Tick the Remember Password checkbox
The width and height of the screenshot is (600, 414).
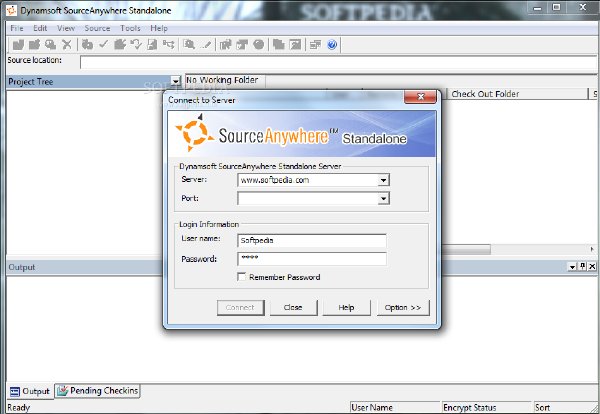pos(241,277)
